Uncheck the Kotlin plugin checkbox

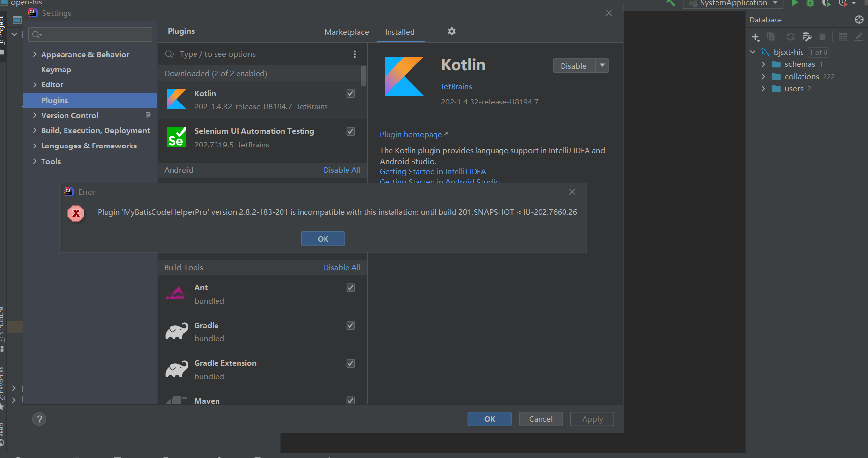[x=350, y=93]
